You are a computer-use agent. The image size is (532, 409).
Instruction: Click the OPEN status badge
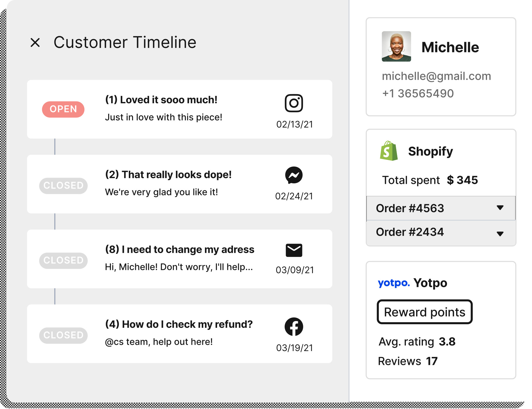63,109
